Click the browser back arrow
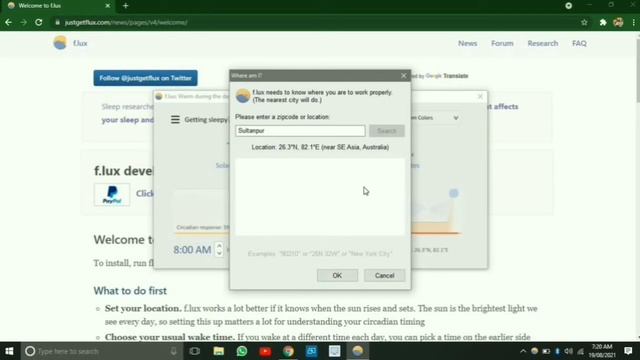This screenshot has width=640, height=360. (8, 22)
